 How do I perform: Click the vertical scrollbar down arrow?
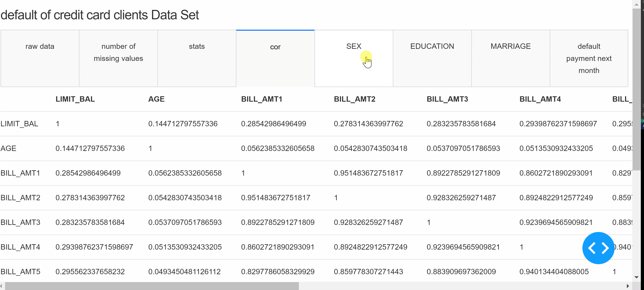pyautogui.click(x=636, y=277)
